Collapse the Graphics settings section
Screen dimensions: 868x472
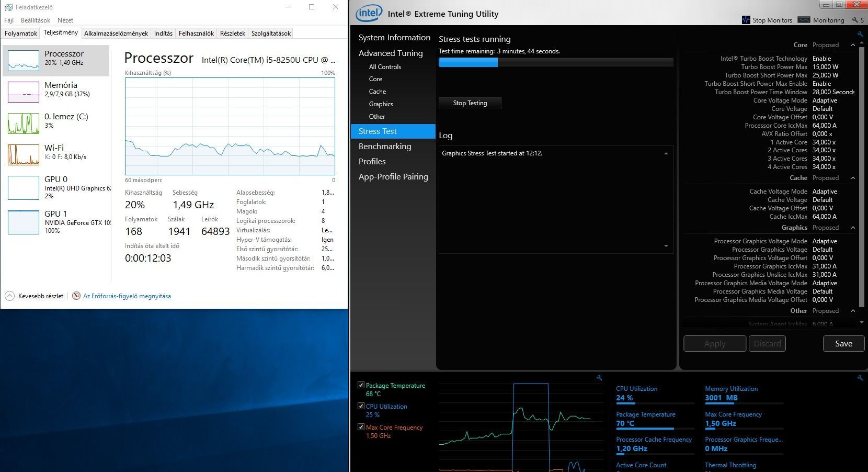tap(853, 228)
